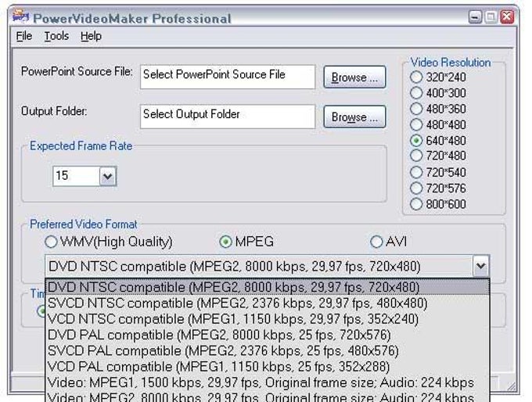Minimize the PowerVideoMaker window
The height and width of the screenshot is (402, 532).
[475, 17]
